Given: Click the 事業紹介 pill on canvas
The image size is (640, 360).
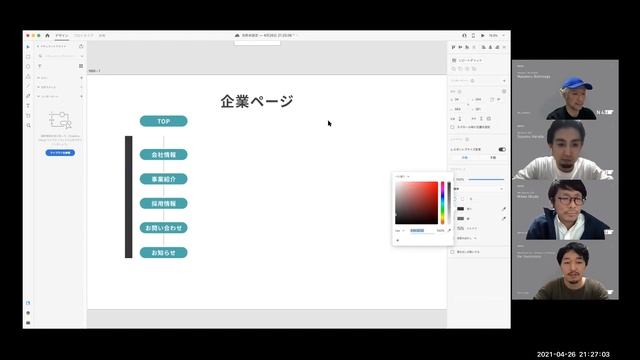Looking at the screenshot, I should coord(164,179).
